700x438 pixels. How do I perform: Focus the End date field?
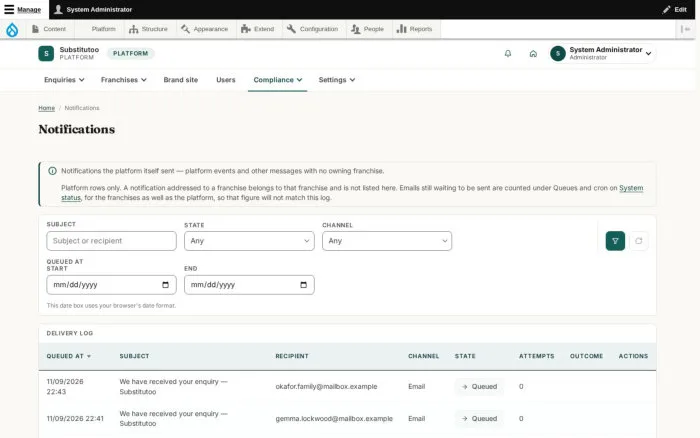coord(249,285)
